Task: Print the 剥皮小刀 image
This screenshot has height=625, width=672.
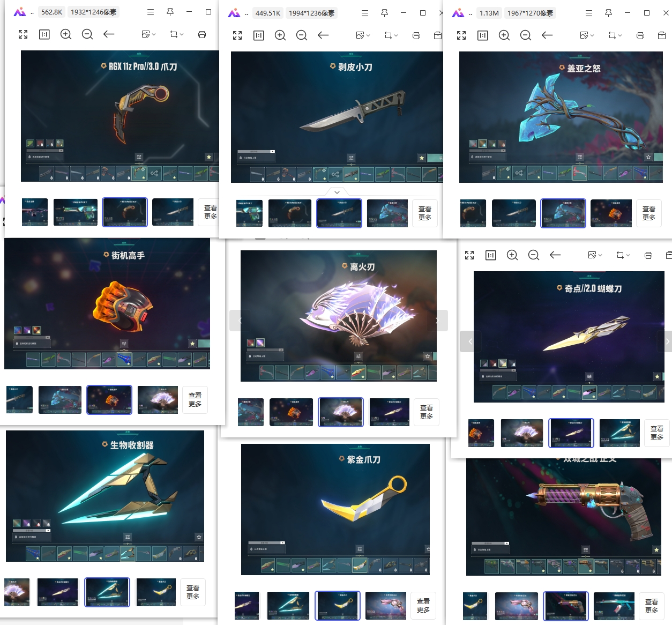Action: [416, 35]
